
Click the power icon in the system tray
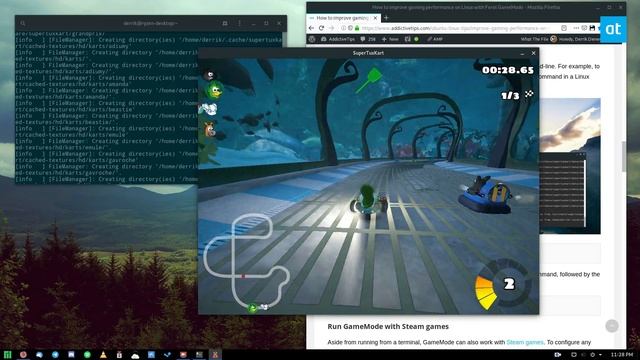click(592, 355)
